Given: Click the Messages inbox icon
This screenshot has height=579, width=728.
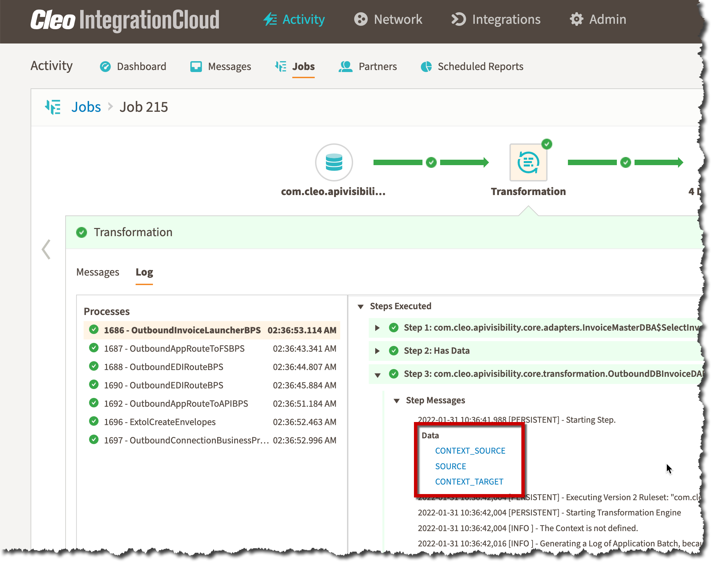Looking at the screenshot, I should [196, 67].
